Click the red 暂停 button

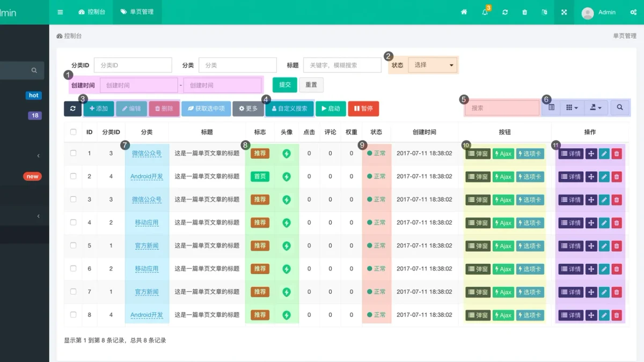363,108
